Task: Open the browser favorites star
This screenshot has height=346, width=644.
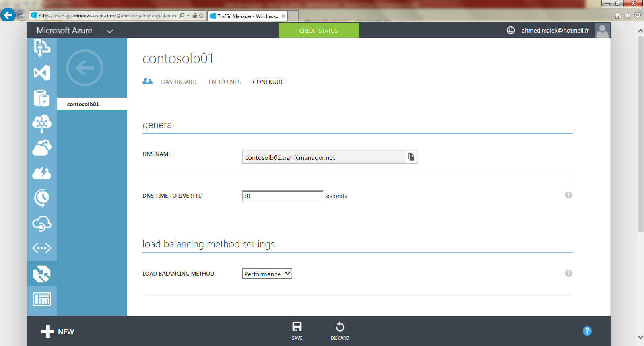Action: (x=627, y=15)
